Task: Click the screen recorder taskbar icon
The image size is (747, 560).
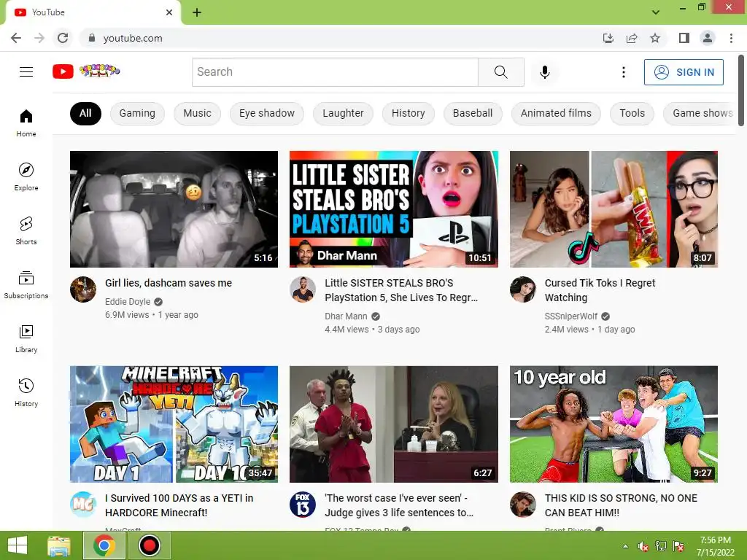Action: 149,545
